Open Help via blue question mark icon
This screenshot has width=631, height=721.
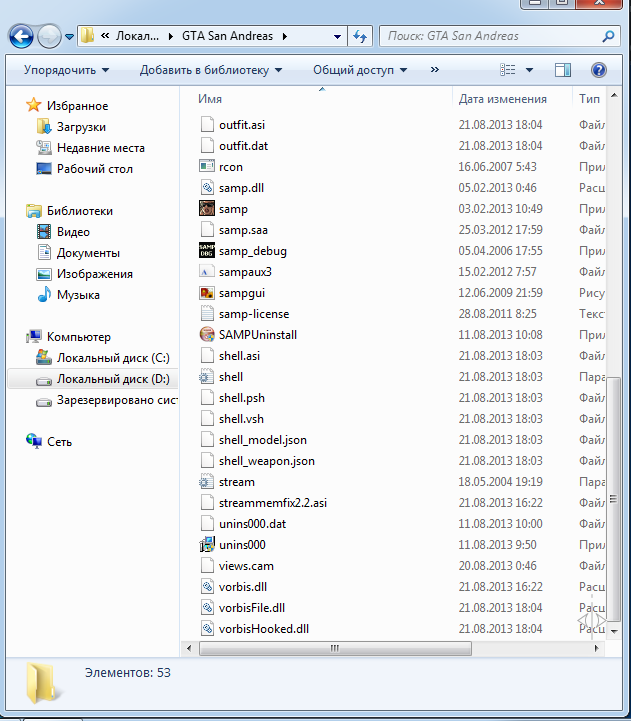pyautogui.click(x=598, y=70)
